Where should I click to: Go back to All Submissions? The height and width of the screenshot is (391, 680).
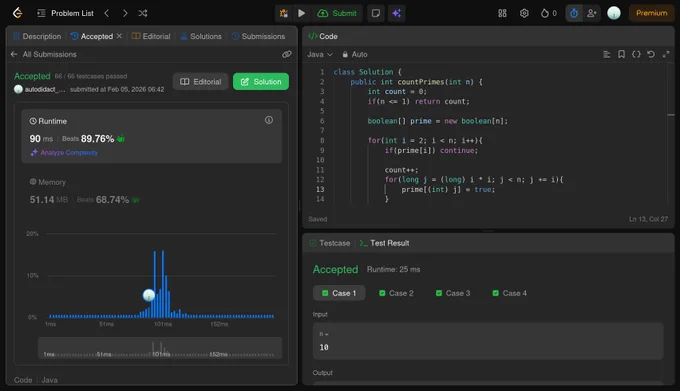(43, 54)
